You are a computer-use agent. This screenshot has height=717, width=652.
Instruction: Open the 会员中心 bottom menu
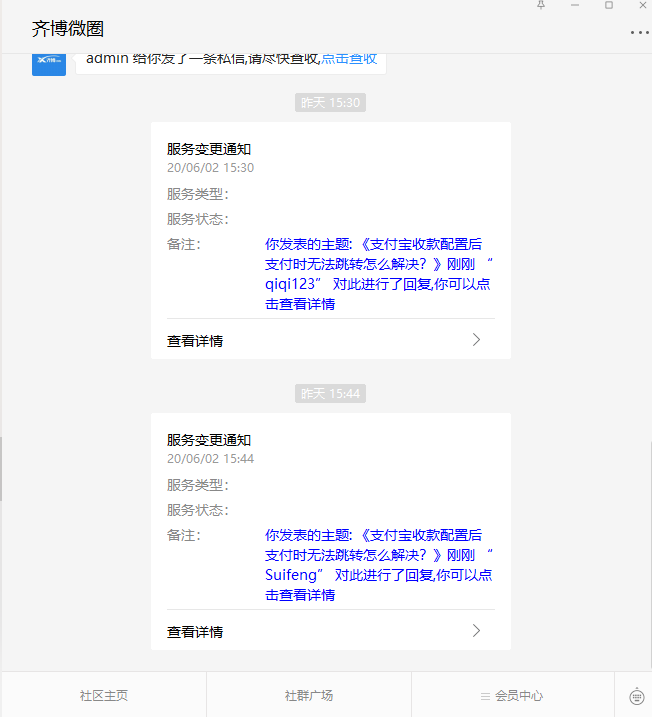pyautogui.click(x=519, y=696)
